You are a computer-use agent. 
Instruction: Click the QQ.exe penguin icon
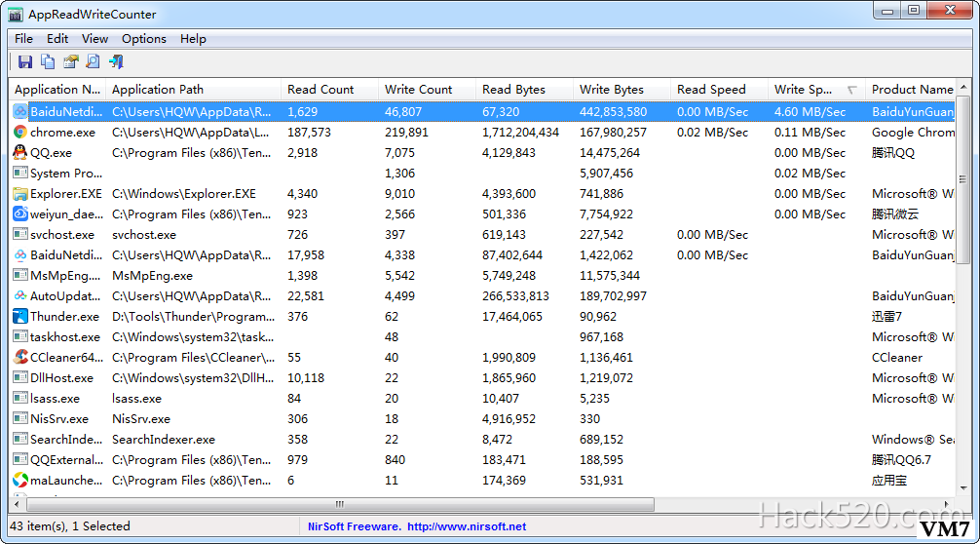20,152
